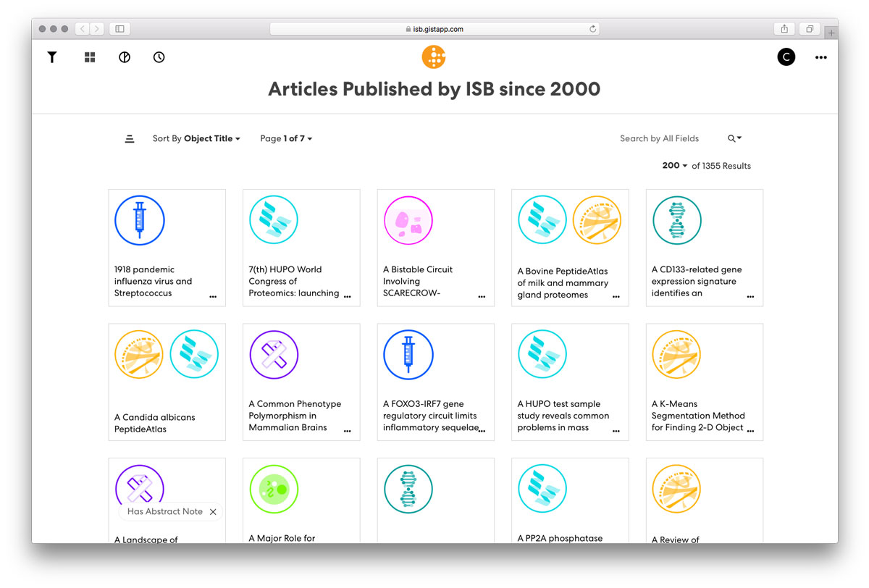
Task: Click cyan protein icon on HUPO test sample card
Action: pos(542,355)
